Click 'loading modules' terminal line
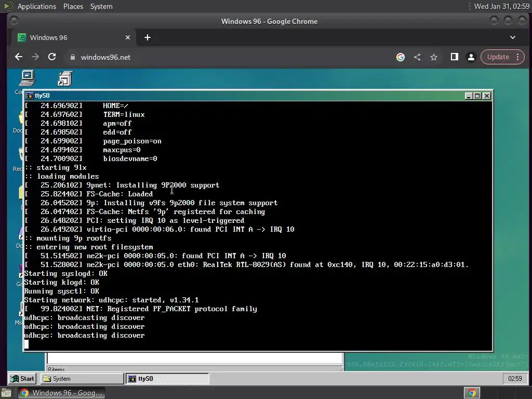 [x=62, y=177]
